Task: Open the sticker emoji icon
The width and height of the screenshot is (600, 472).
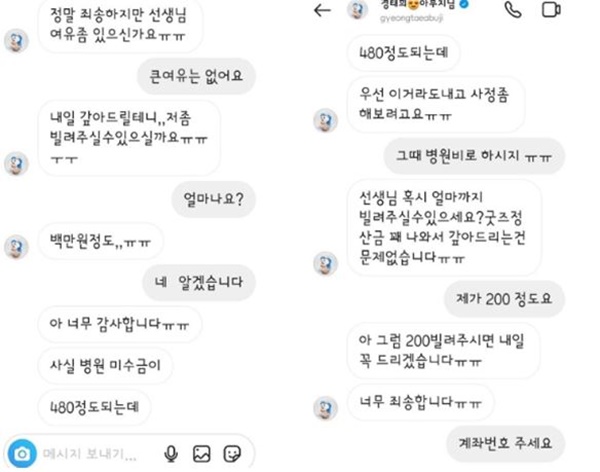Action: click(232, 454)
